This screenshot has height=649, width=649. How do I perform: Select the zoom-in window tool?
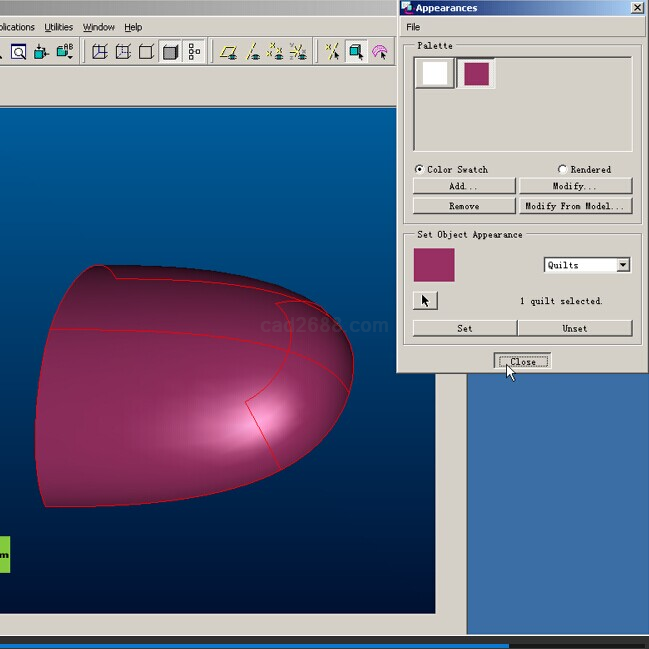[x=18, y=52]
